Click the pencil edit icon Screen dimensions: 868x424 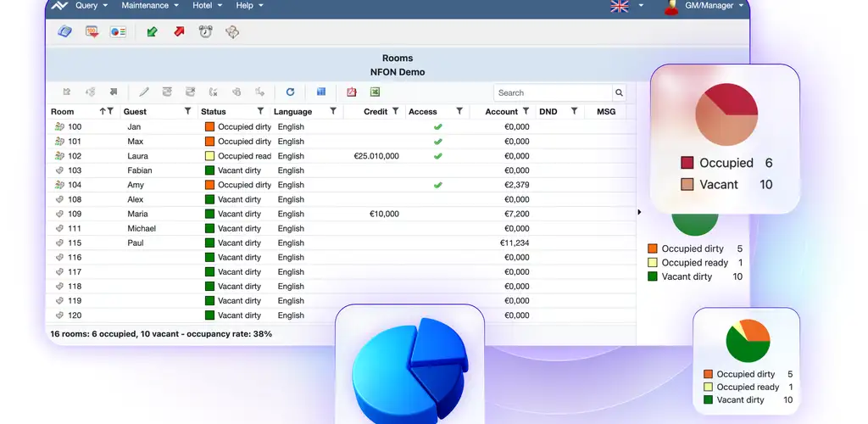[x=144, y=92]
